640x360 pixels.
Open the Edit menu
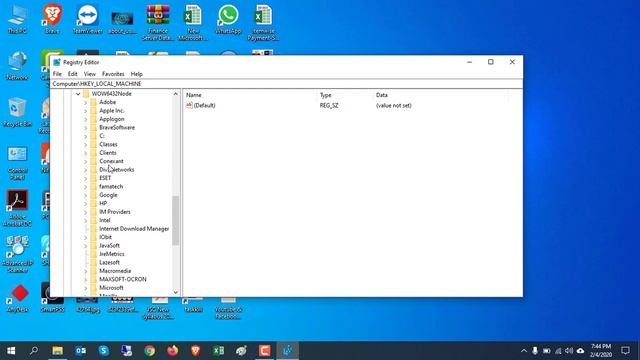(x=72, y=74)
